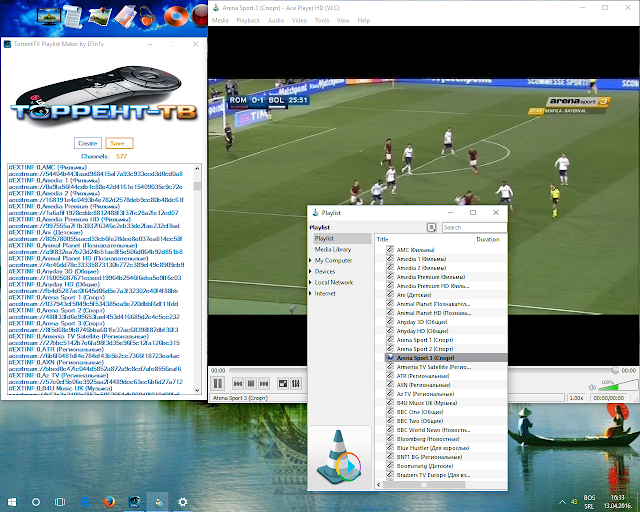640x512 pixels.
Task: Click Create button in Playlist Maker
Action: click(x=88, y=143)
